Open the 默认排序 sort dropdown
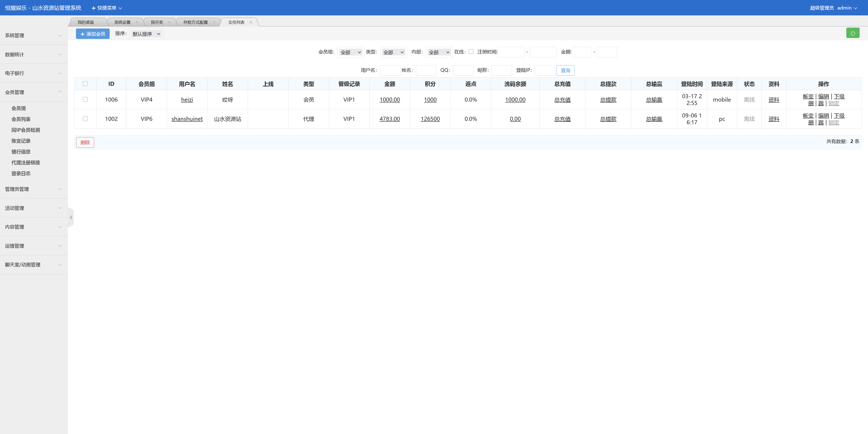Screen dimensions: 868x434 tap(146, 34)
